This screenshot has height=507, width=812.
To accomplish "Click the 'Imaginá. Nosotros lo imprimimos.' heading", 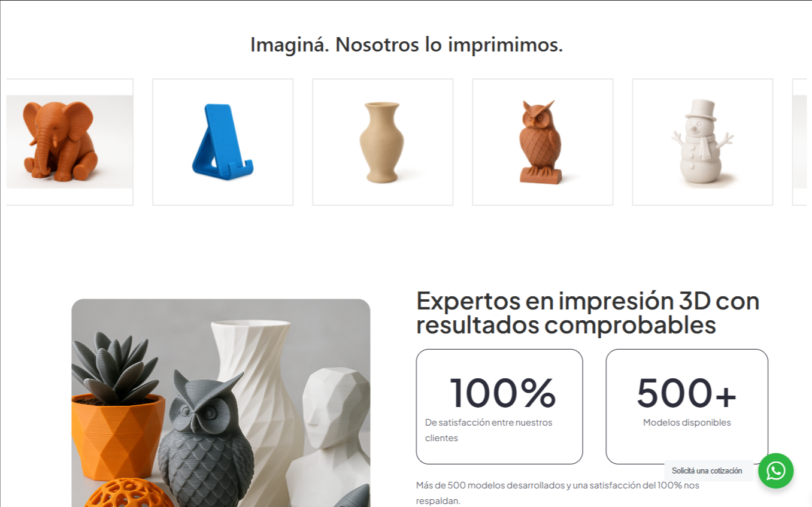I will (407, 45).
